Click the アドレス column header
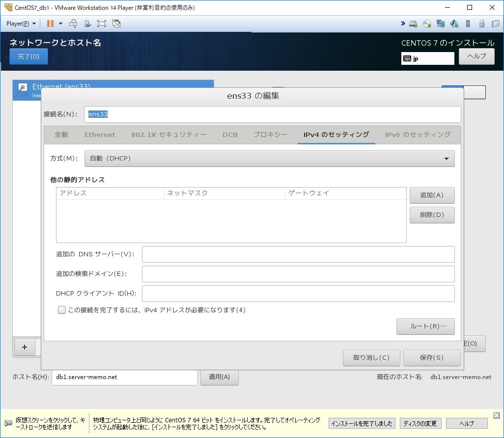Viewport: 504px width, 438px height. tap(110, 193)
